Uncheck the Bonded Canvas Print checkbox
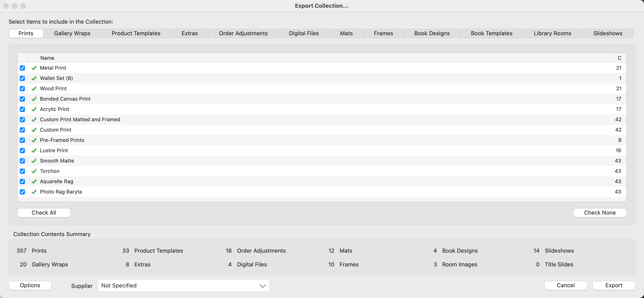 pyautogui.click(x=22, y=99)
